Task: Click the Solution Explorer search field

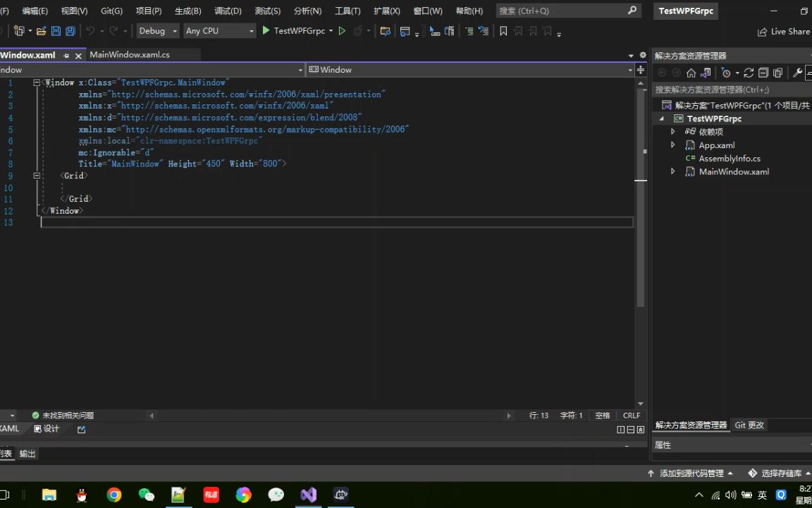Action: (731, 90)
